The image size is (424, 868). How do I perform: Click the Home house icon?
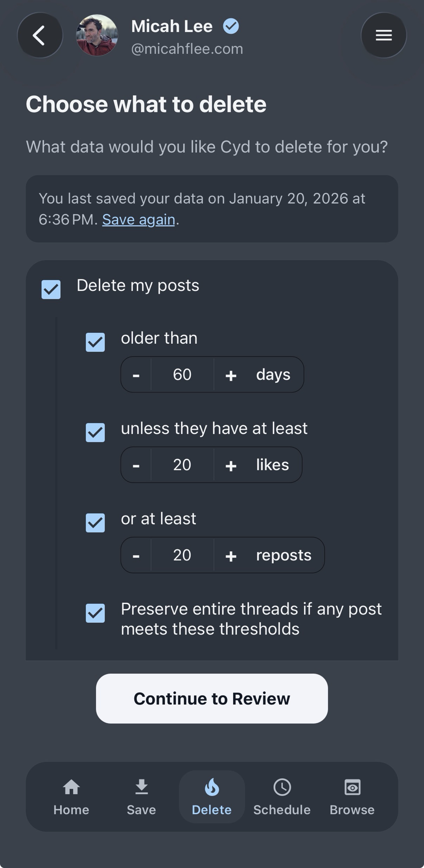(71, 787)
